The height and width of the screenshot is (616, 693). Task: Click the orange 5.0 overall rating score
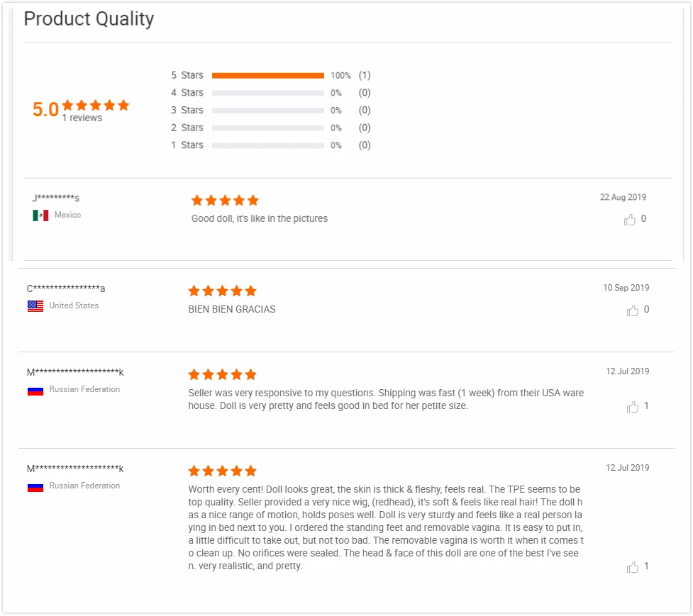pyautogui.click(x=45, y=109)
